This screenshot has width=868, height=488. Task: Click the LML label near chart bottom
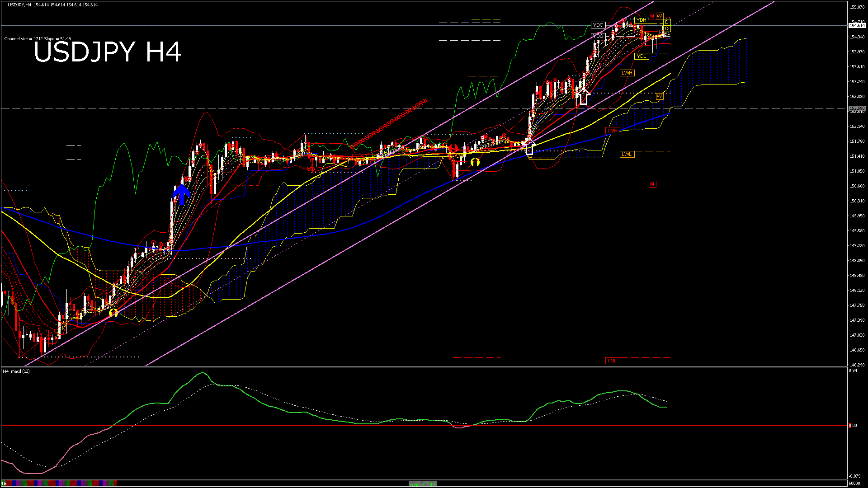(x=612, y=361)
